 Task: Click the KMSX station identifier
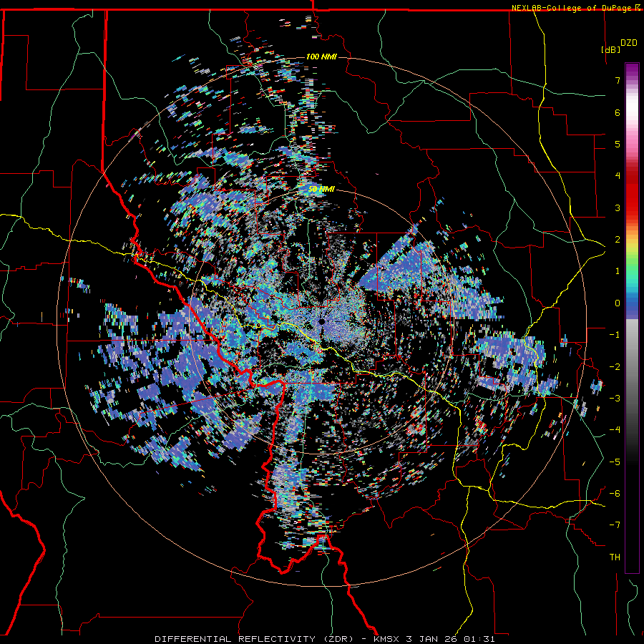386,639
